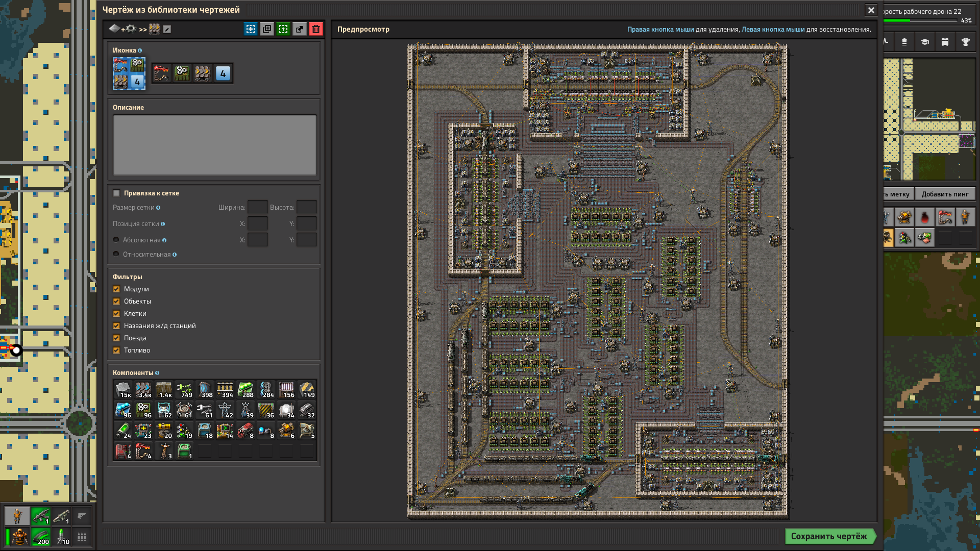980x551 pixels.
Task: Click inside the Описание description field
Action: coord(215,145)
